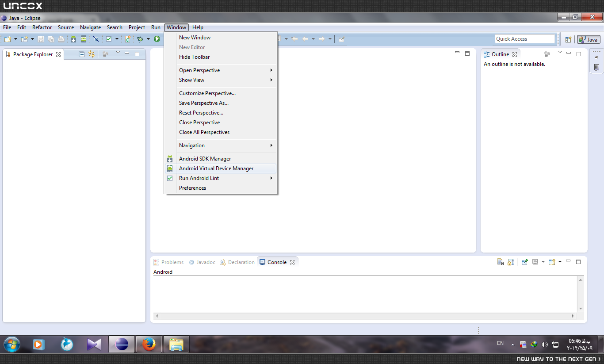
Task: Click the Java perspective button
Action: [589, 39]
